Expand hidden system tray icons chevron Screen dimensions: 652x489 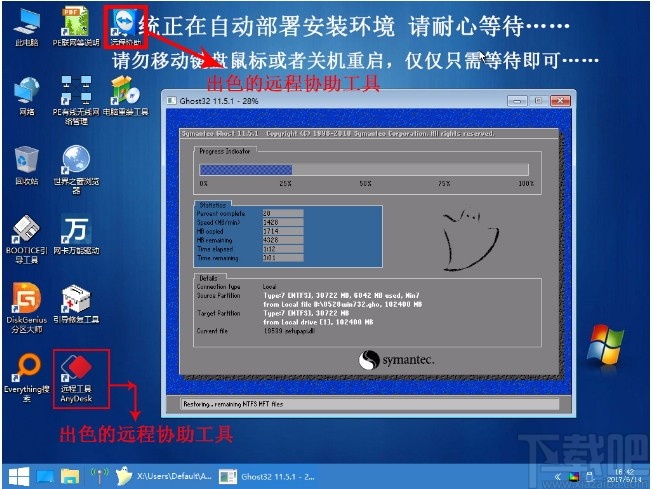click(x=558, y=477)
